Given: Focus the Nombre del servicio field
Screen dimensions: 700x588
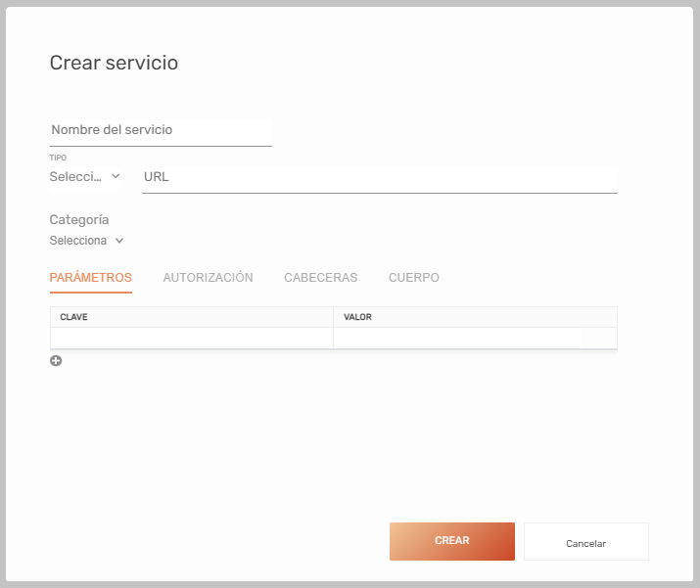Looking at the screenshot, I should click(x=161, y=132).
